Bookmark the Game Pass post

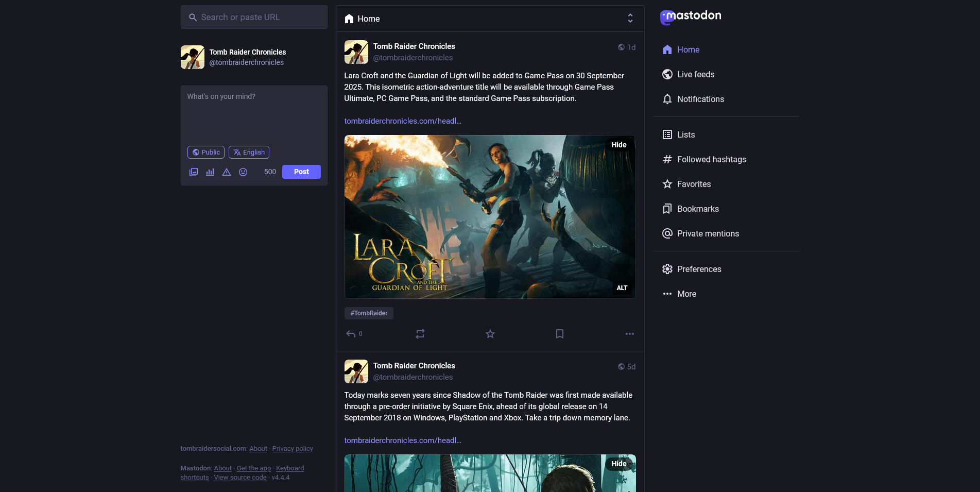(x=560, y=334)
